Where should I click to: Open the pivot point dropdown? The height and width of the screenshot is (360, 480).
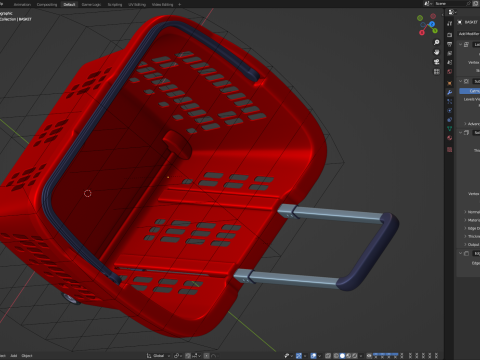pyautogui.click(x=178, y=356)
